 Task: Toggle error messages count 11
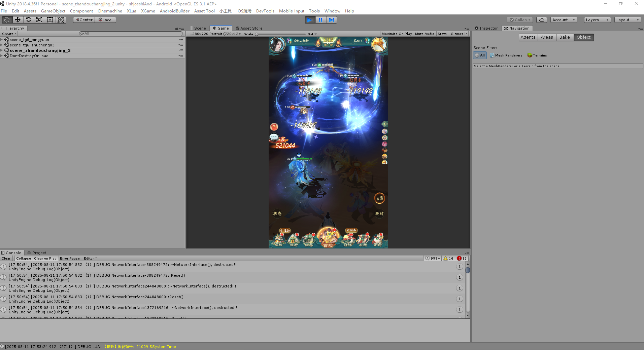(462, 258)
